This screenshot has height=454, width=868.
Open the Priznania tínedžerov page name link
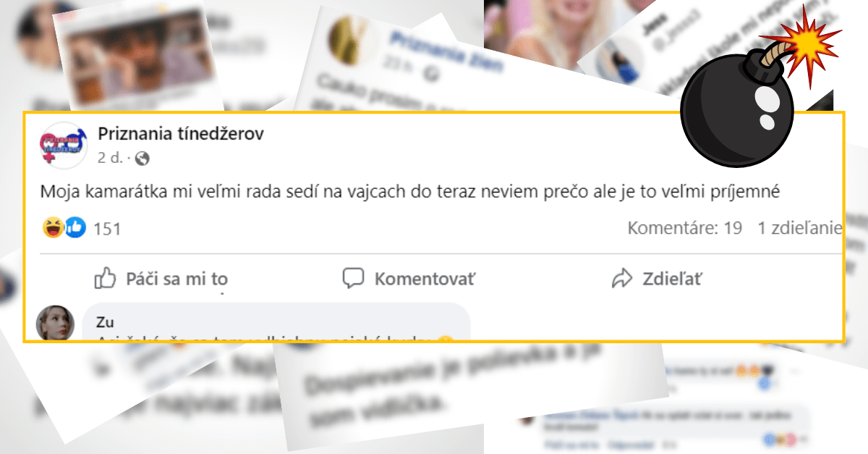tap(181, 133)
